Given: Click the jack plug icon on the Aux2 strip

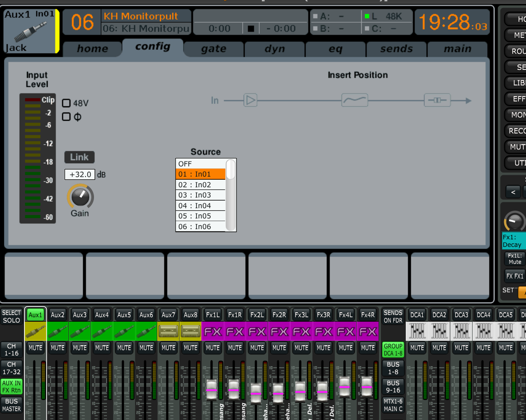Looking at the screenshot, I should 58,331.
